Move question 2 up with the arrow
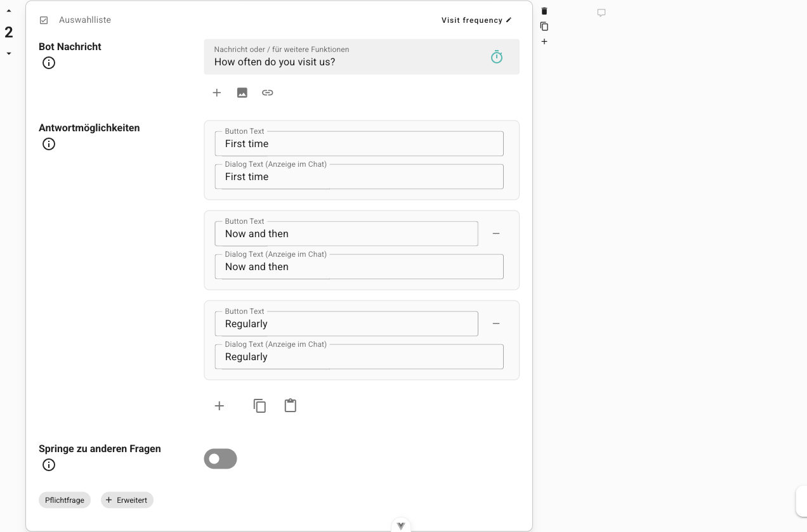Image resolution: width=807 pixels, height=532 pixels. 9,11
